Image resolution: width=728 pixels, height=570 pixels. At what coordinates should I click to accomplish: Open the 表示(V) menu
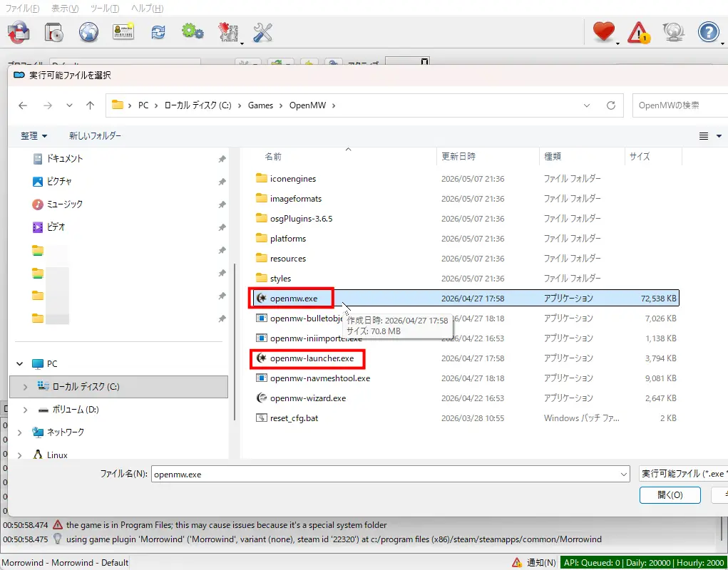point(65,9)
